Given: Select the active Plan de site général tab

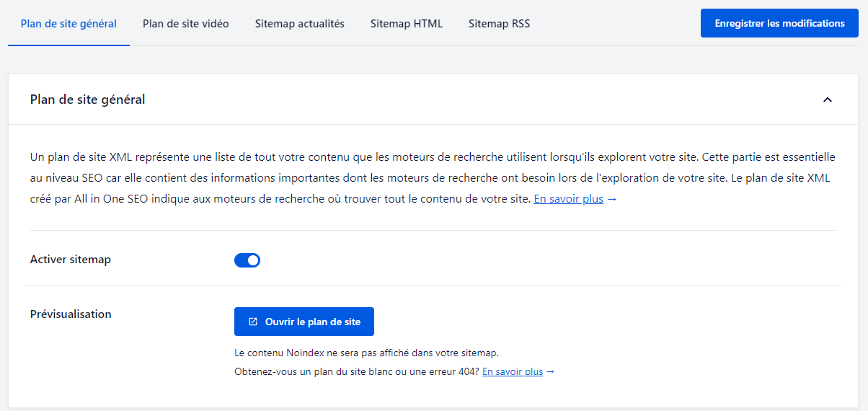Looking at the screenshot, I should 68,24.
